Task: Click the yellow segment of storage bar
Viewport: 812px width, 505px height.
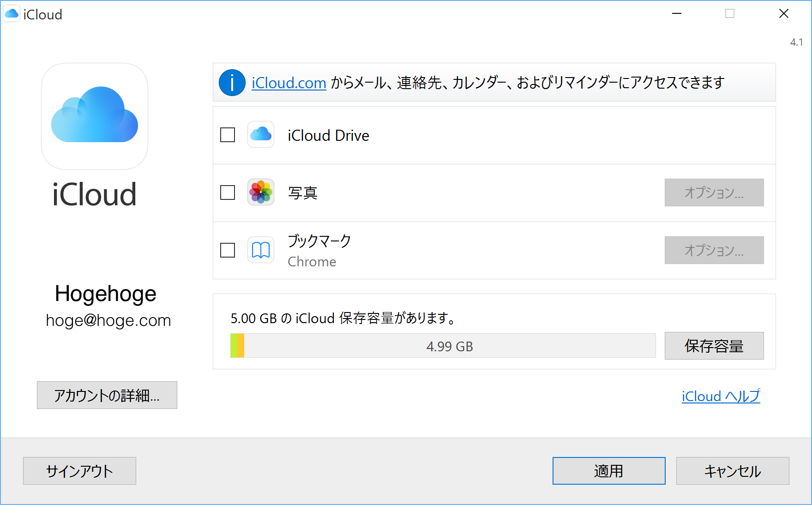Action: (x=241, y=346)
